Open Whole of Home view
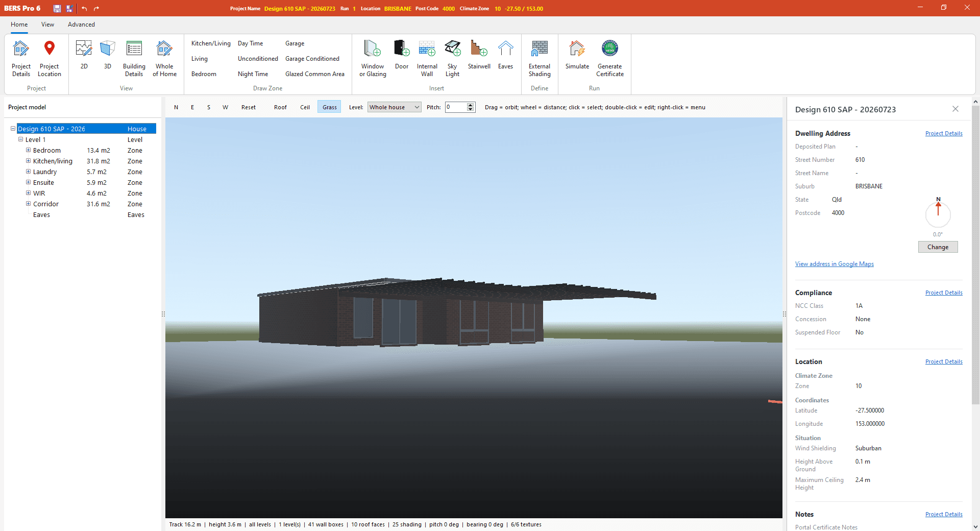This screenshot has width=980, height=531. [x=164, y=58]
